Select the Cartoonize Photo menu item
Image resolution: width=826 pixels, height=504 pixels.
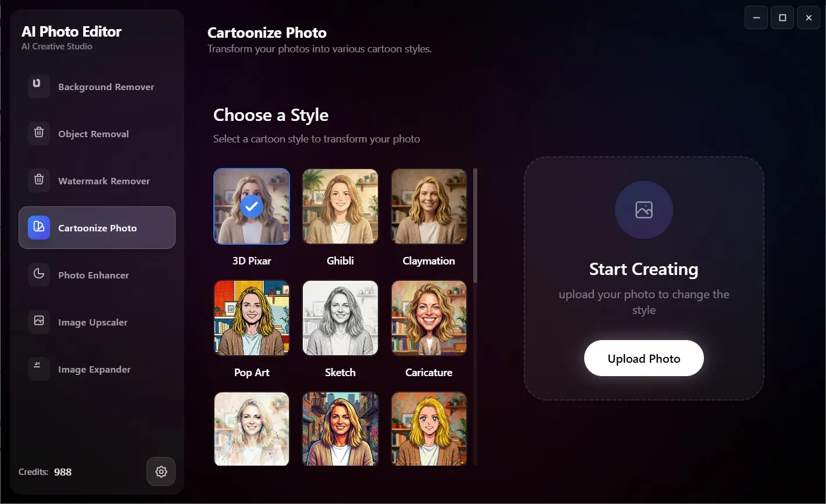(x=97, y=228)
